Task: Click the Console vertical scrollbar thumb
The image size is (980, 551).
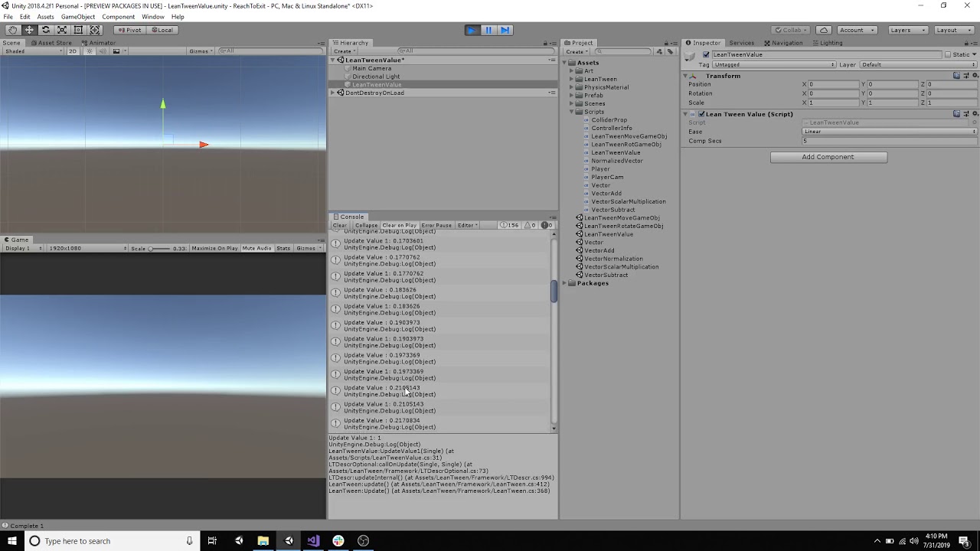Action: 554,292
